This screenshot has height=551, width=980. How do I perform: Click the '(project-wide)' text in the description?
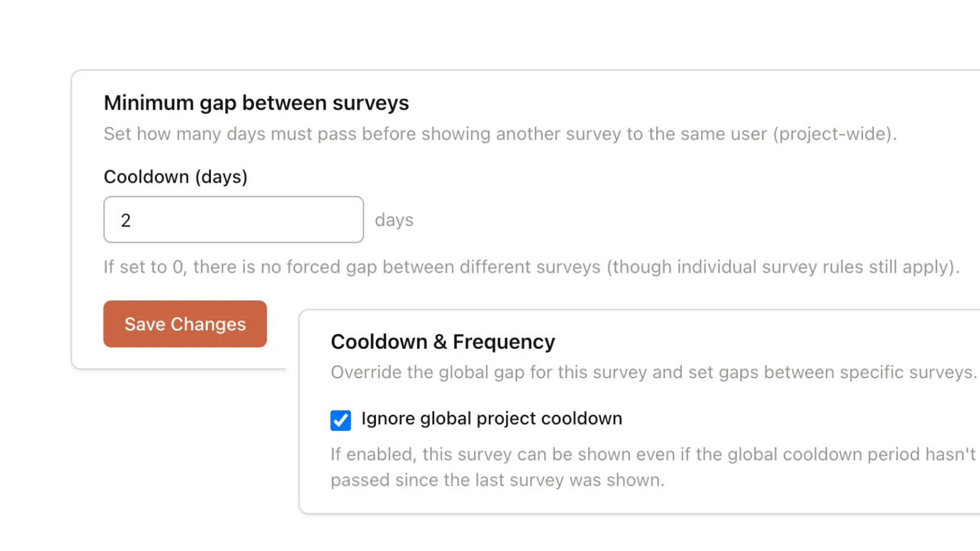834,134
